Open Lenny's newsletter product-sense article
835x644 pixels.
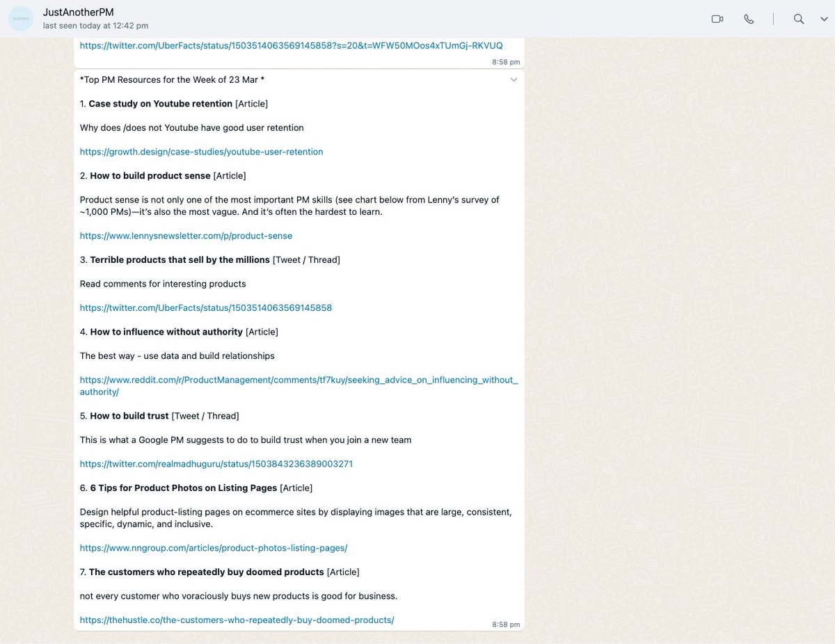(186, 236)
